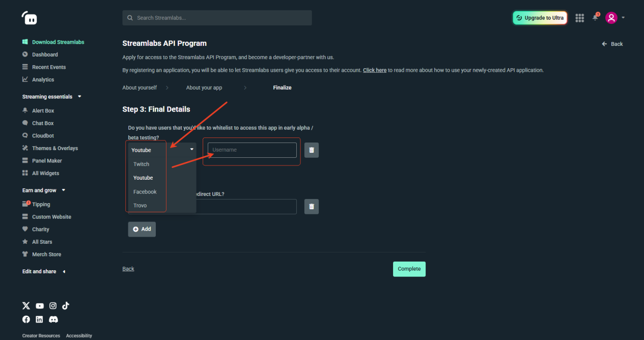The height and width of the screenshot is (340, 644).
Task: Click the 'Streamlabs API Program' title
Action: [x=164, y=43]
